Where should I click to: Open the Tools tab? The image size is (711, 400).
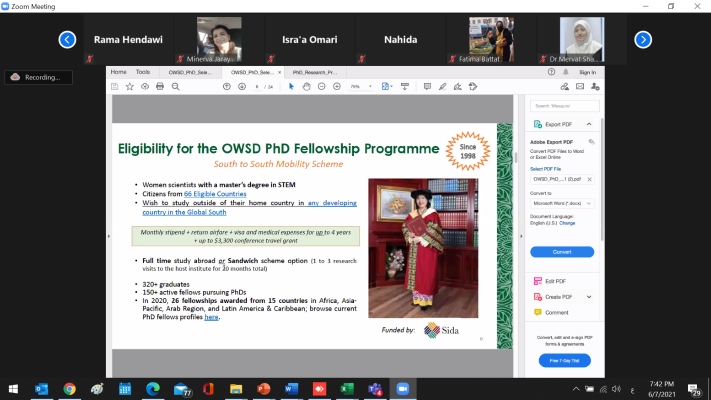143,72
